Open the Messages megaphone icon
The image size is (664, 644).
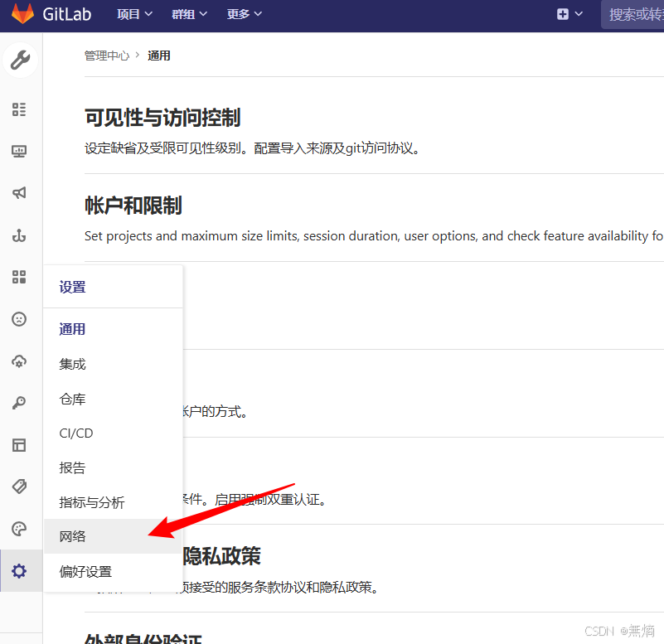(19, 193)
